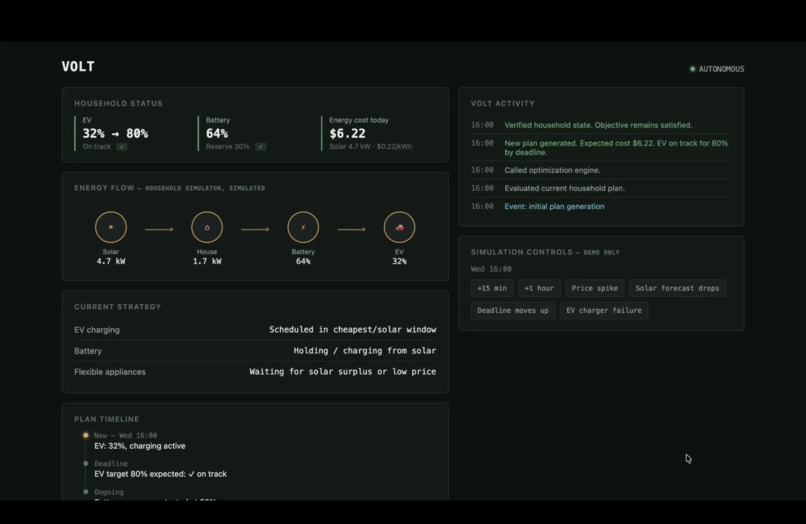Click Solar 4.7 kW flow label

coord(111,257)
